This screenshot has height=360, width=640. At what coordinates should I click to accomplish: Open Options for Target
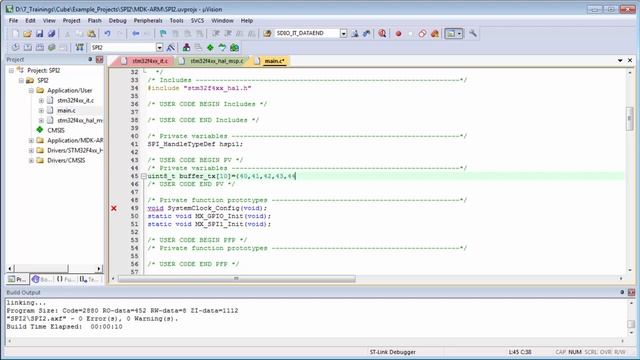click(x=171, y=47)
